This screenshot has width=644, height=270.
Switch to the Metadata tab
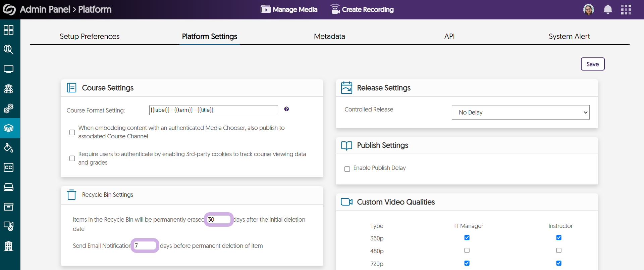point(329,36)
